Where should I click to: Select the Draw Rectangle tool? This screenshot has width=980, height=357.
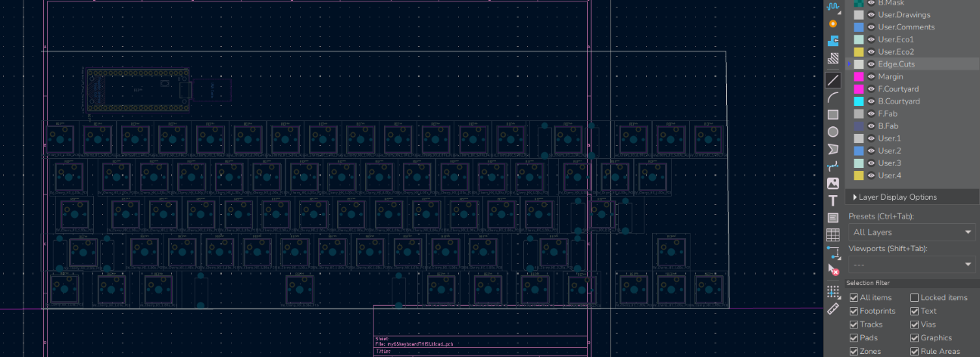tap(833, 115)
